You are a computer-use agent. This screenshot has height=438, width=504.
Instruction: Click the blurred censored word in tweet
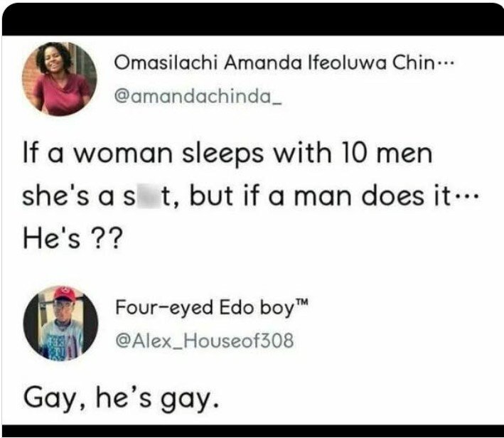[x=149, y=196]
